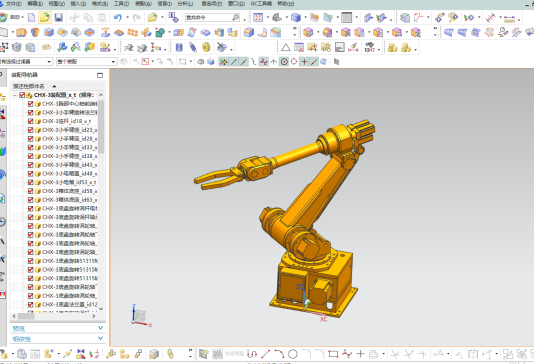The image size is (534, 364).
Task: Click the Paste clipboard icon
Action: click(x=101, y=17)
